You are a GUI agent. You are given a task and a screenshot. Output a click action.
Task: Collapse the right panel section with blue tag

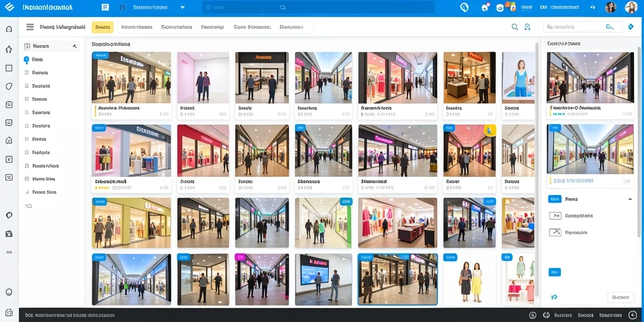point(630,199)
